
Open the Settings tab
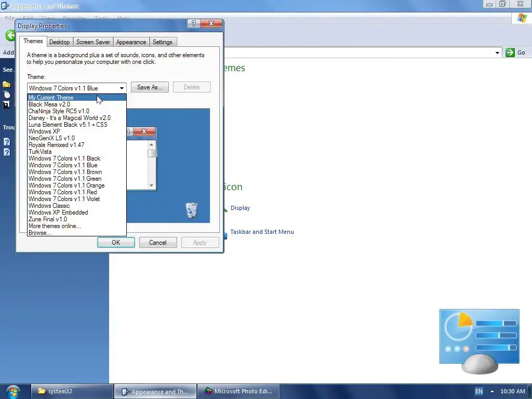click(162, 42)
